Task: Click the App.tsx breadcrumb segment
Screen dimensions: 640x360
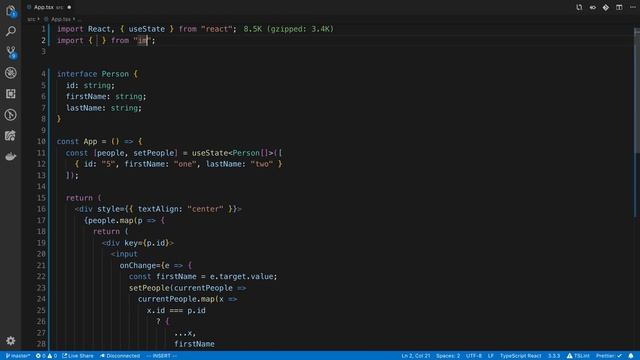Action: click(60, 19)
